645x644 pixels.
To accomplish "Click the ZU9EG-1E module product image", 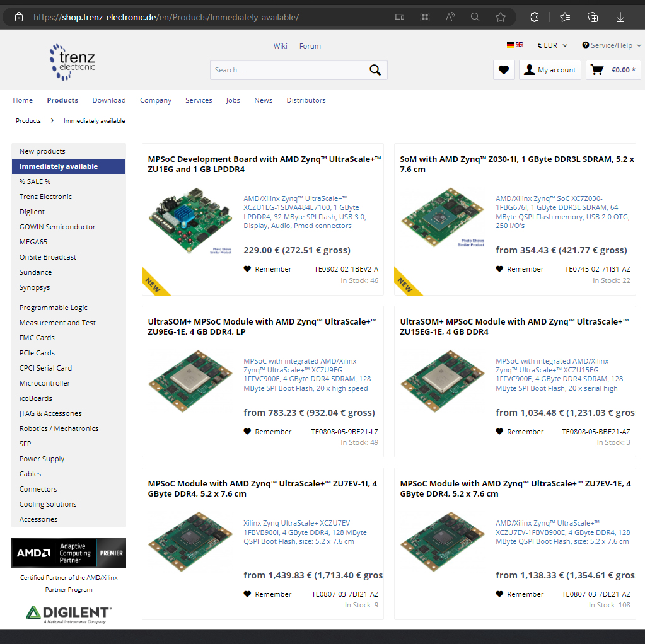I will tap(190, 381).
